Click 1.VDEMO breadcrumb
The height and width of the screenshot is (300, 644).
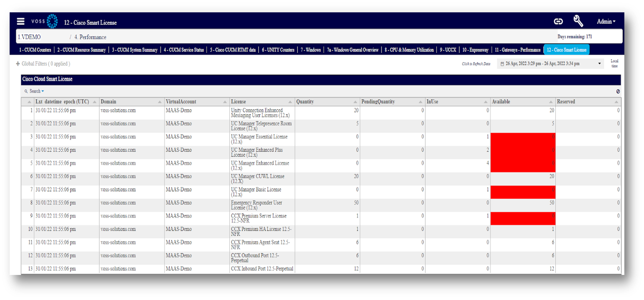coord(29,37)
